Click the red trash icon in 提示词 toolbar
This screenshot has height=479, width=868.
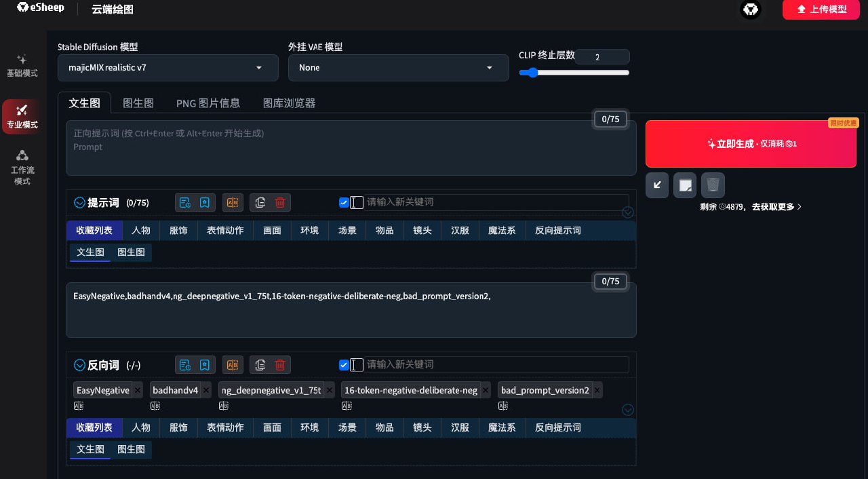280,202
